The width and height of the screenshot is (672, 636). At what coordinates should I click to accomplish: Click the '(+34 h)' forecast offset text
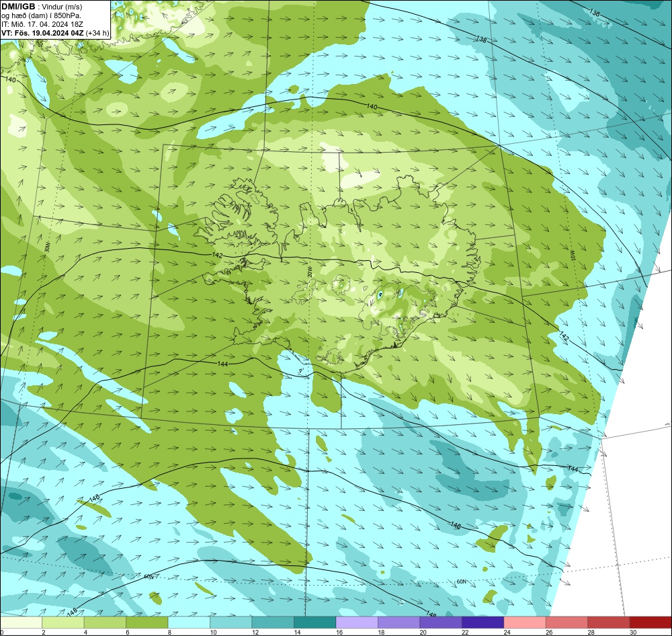[x=97, y=32]
